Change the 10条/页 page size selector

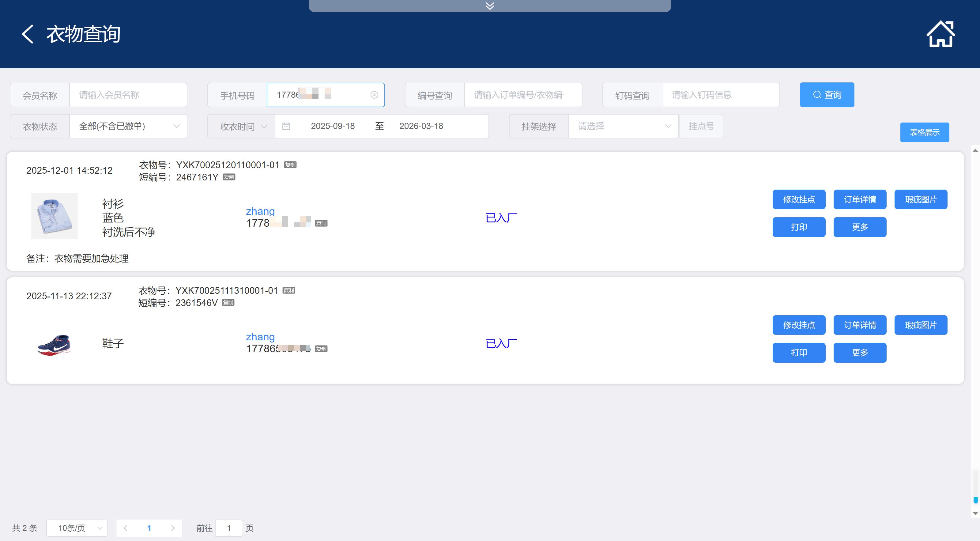tap(77, 528)
